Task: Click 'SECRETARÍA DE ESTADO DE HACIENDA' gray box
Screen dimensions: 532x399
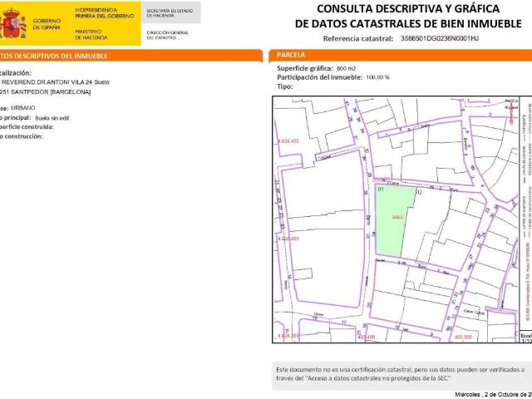Action: point(170,13)
